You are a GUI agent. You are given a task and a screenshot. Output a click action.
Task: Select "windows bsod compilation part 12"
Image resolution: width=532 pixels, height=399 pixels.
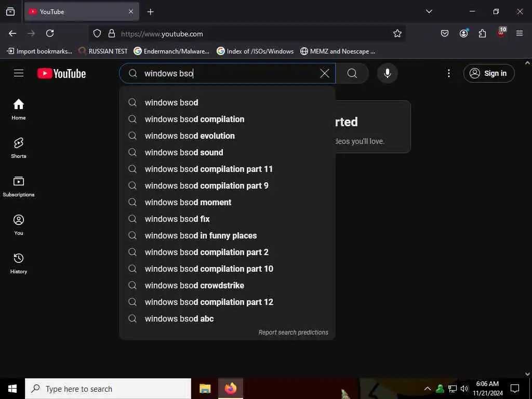[228, 302]
